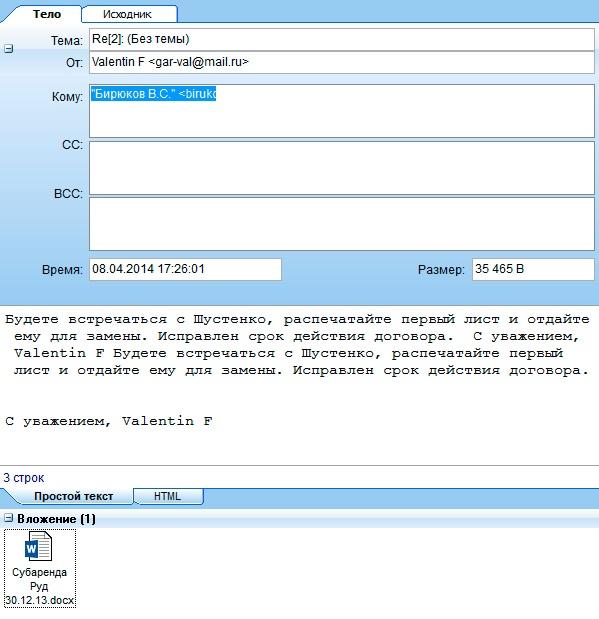
Task: Switch to the Тело tab
Action: click(47, 14)
